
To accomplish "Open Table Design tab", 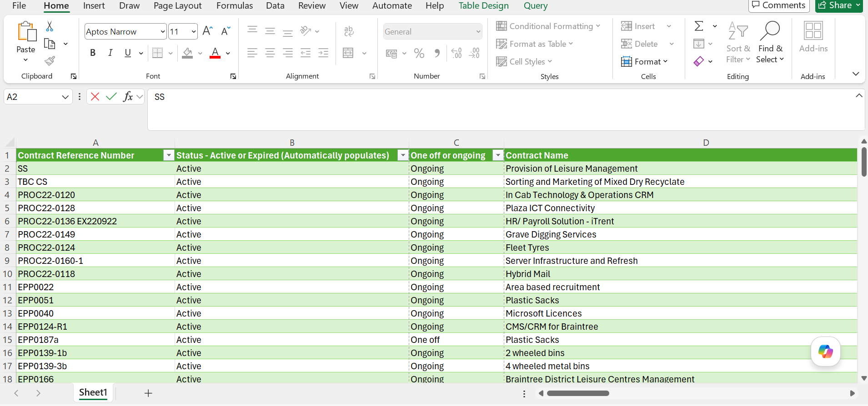I will [x=483, y=5].
